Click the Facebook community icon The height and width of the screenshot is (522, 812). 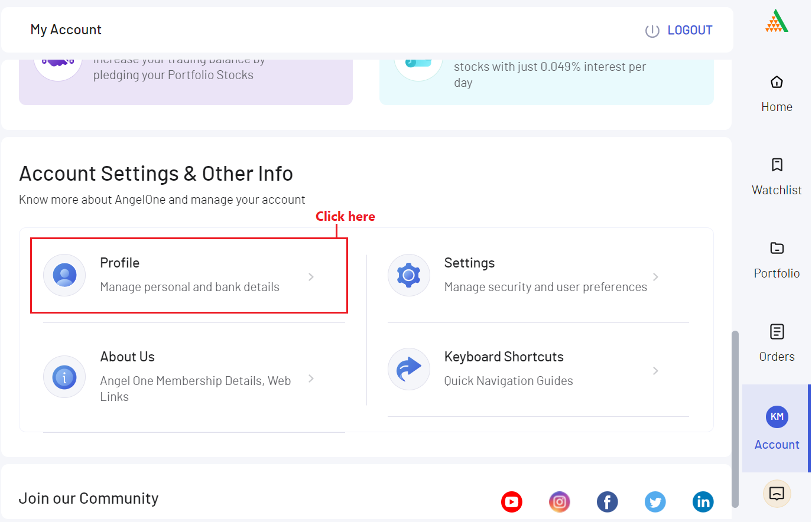607,502
